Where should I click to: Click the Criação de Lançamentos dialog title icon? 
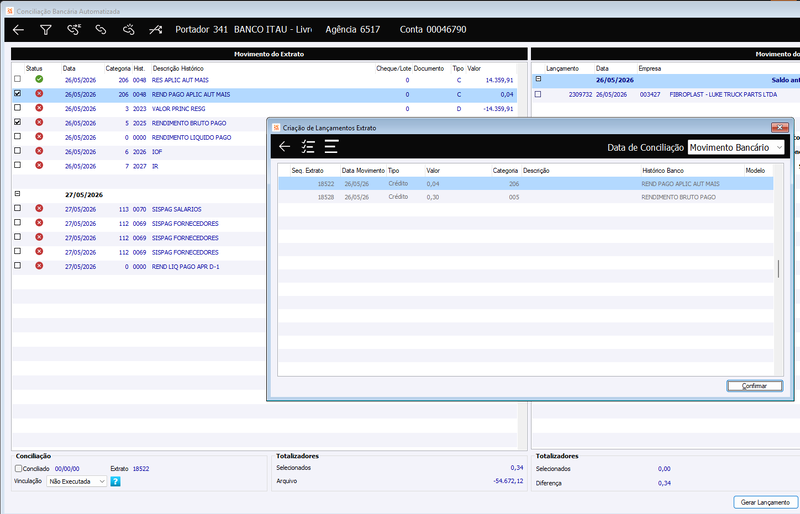pos(276,127)
